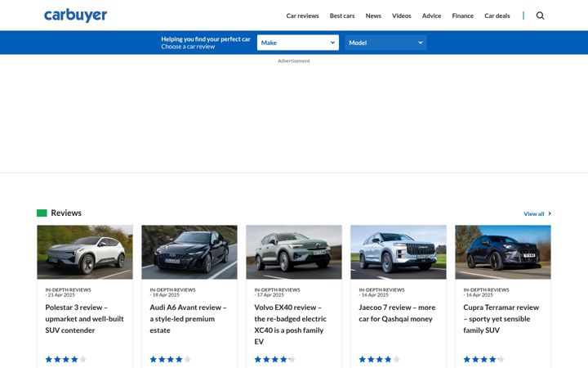Click the Volvo EX40 car photo

click(294, 252)
